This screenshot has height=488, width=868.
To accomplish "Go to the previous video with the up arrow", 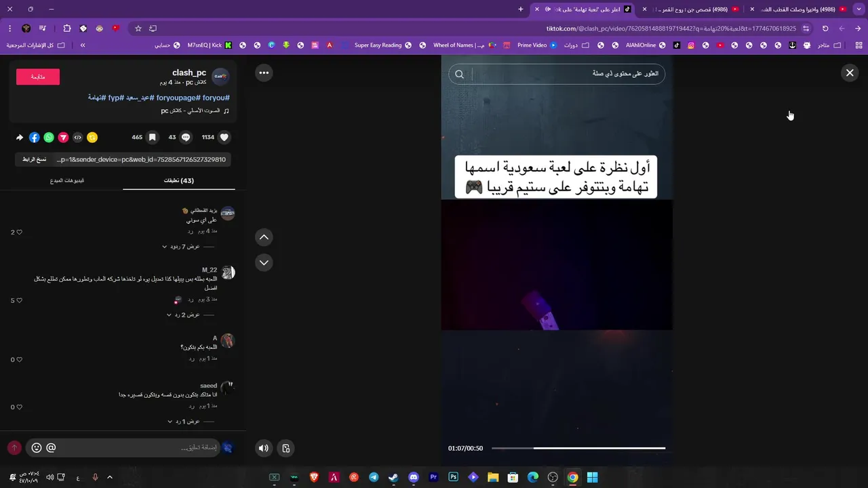I will click(x=264, y=237).
